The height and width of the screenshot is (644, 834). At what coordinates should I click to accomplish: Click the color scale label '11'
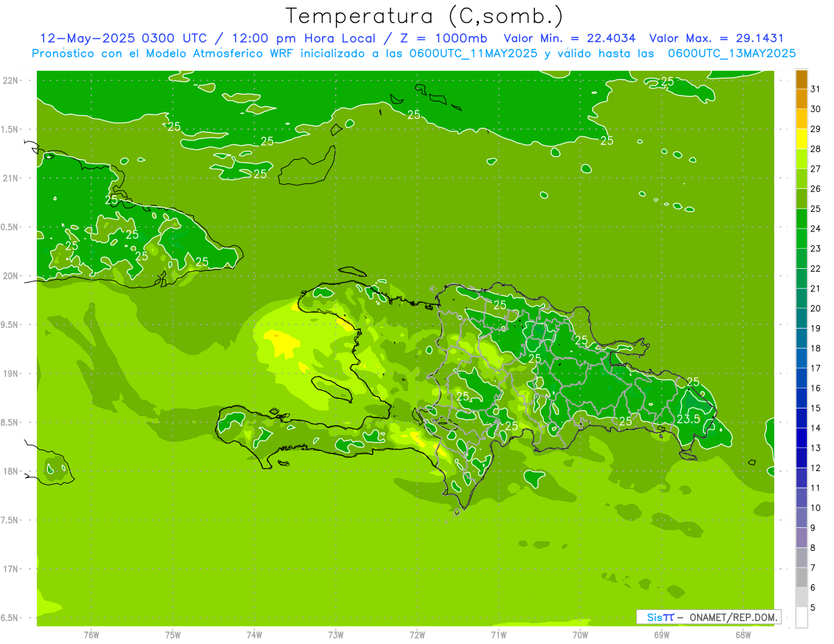(816, 488)
